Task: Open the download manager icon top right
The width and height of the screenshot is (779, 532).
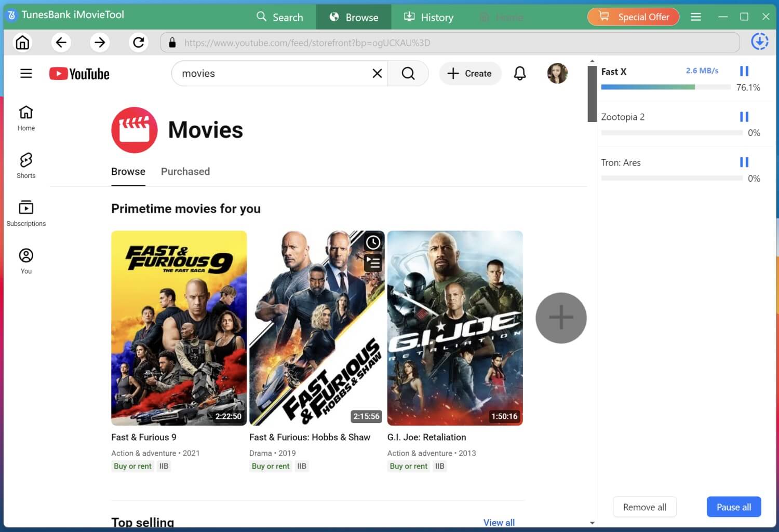Action: point(759,41)
